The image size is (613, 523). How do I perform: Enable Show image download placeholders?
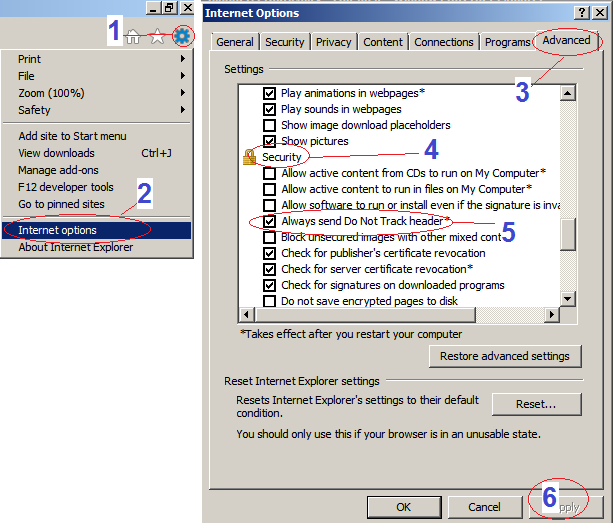pos(269,125)
